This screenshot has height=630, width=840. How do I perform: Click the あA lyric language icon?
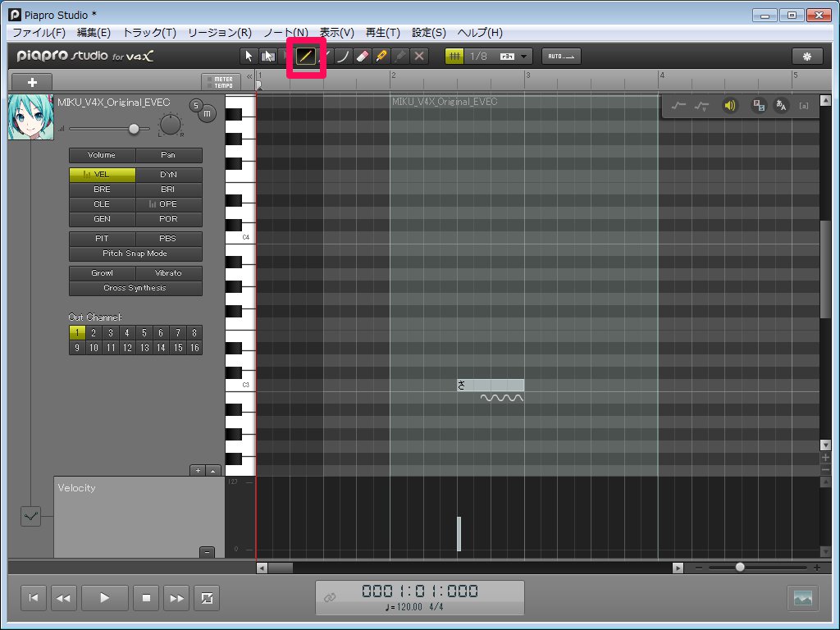click(781, 106)
